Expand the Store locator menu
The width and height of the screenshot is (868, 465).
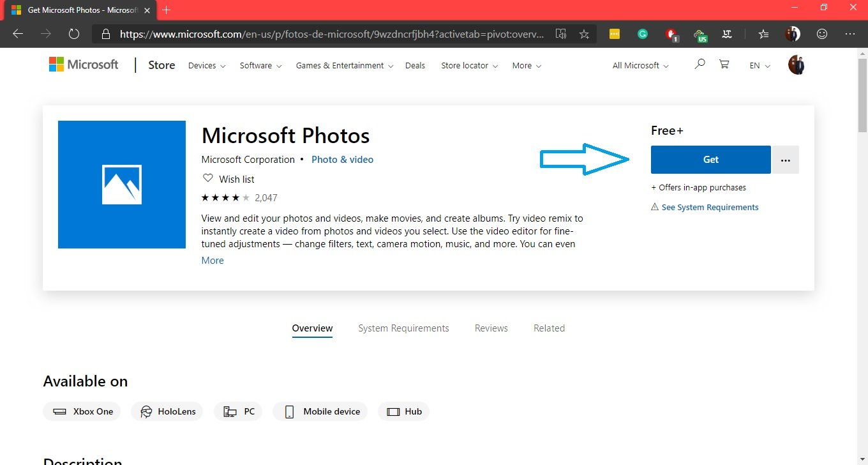pos(470,65)
